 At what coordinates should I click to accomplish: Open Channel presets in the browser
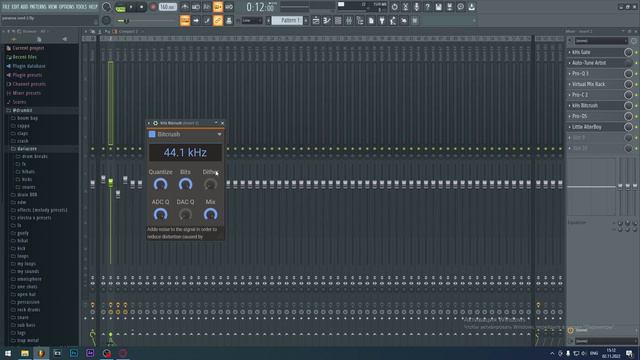point(29,84)
